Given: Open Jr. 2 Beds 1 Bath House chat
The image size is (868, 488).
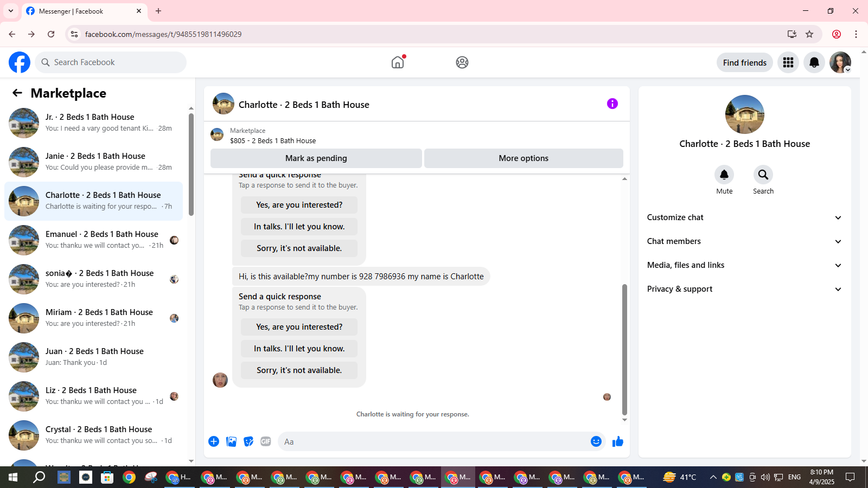Looking at the screenshot, I should coord(94,123).
